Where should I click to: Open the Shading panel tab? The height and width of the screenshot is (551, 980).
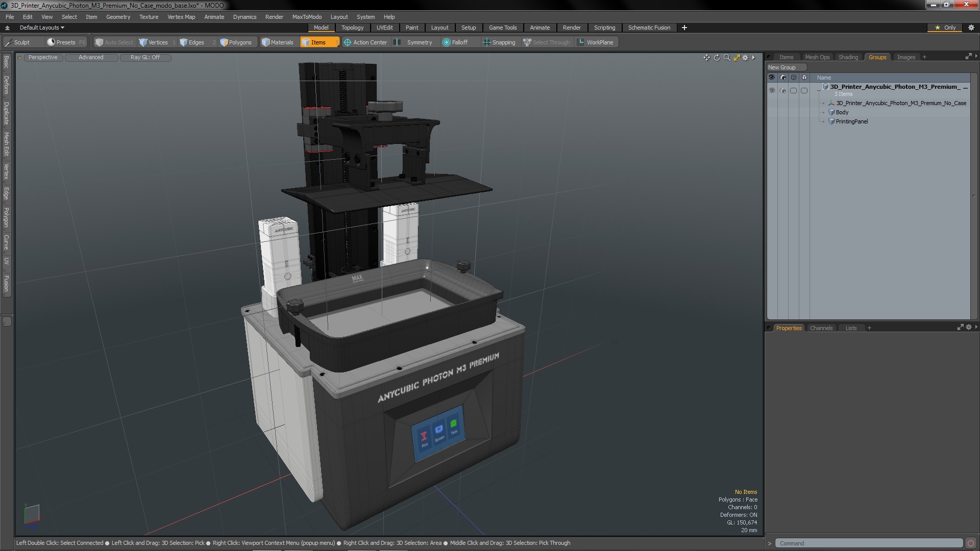pos(848,57)
